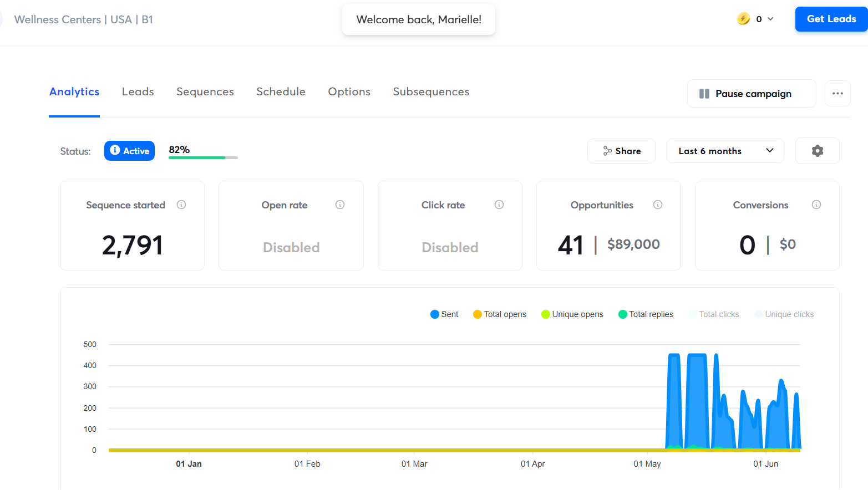Open the Last 6 months dropdown
The height and width of the screenshot is (490, 868).
pyautogui.click(x=725, y=151)
